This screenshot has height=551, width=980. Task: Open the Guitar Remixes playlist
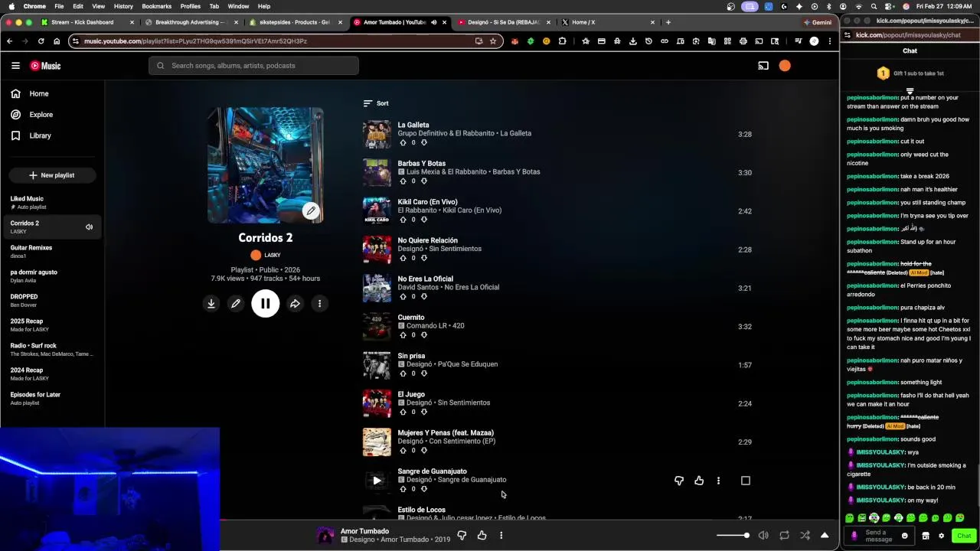(51, 251)
